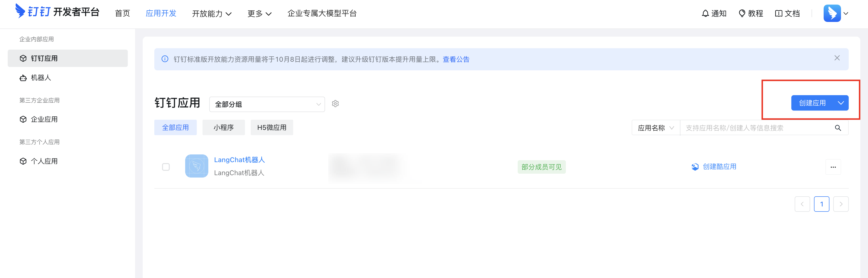This screenshot has height=278, width=868.
Task: Dismiss the blue announcement banner
Action: point(837,58)
